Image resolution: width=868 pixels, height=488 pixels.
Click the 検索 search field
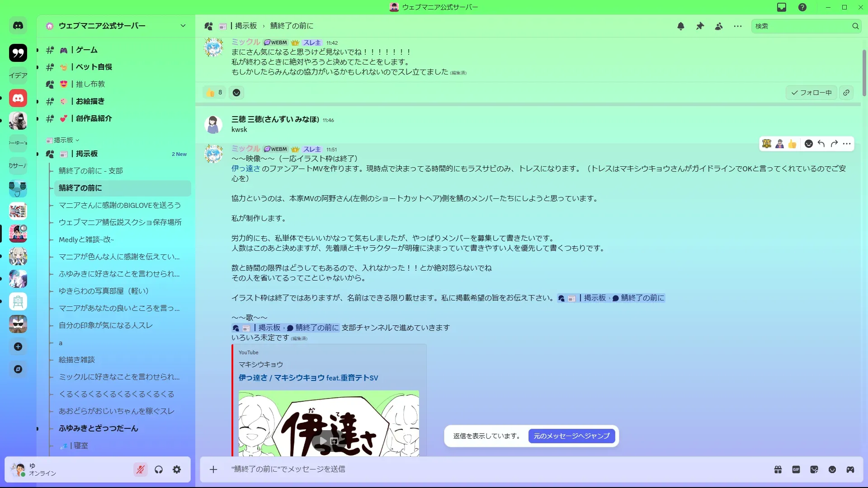pyautogui.click(x=800, y=26)
